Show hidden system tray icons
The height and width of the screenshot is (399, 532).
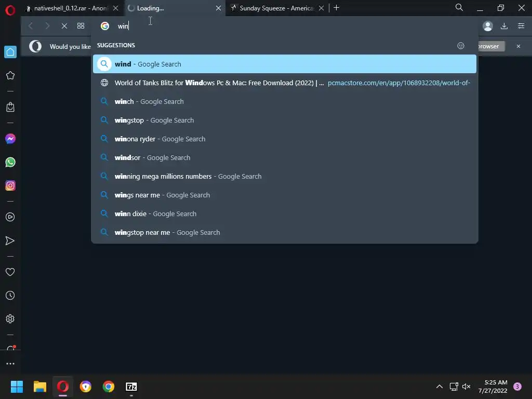440,387
